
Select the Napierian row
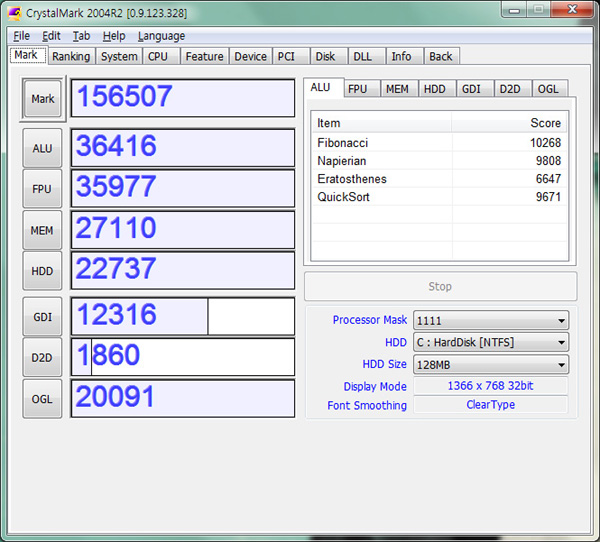439,161
